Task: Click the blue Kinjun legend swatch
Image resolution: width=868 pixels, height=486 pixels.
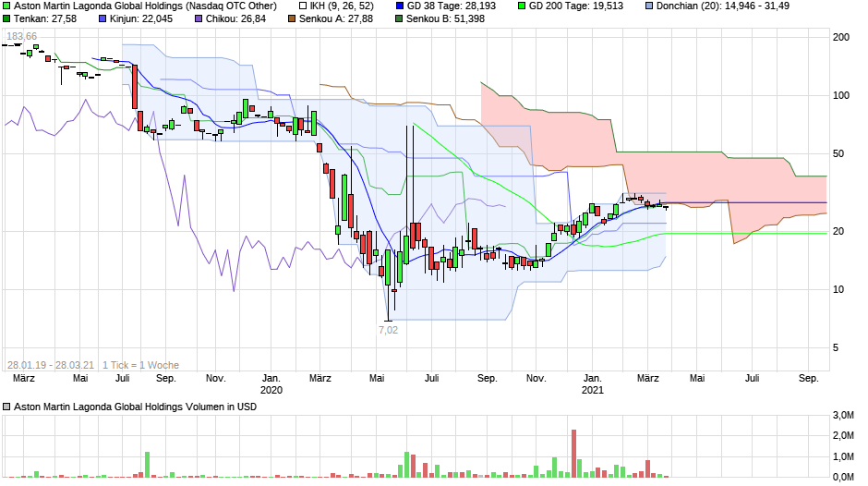Action: 102,18
